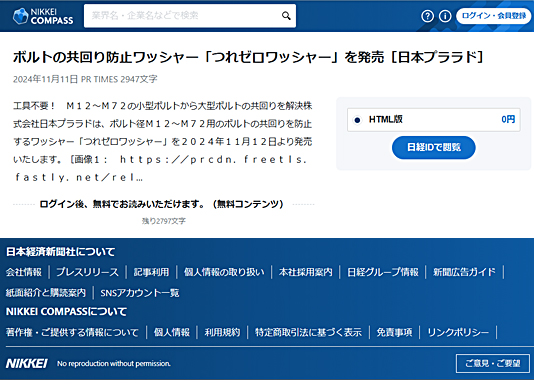Open 特定商取引法に基づく表示 link

(309, 332)
